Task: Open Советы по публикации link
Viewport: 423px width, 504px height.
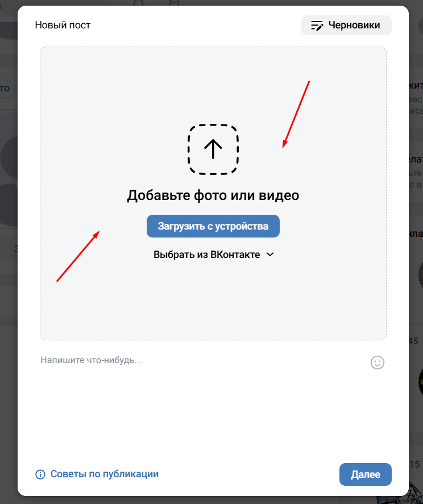Action: tap(105, 474)
